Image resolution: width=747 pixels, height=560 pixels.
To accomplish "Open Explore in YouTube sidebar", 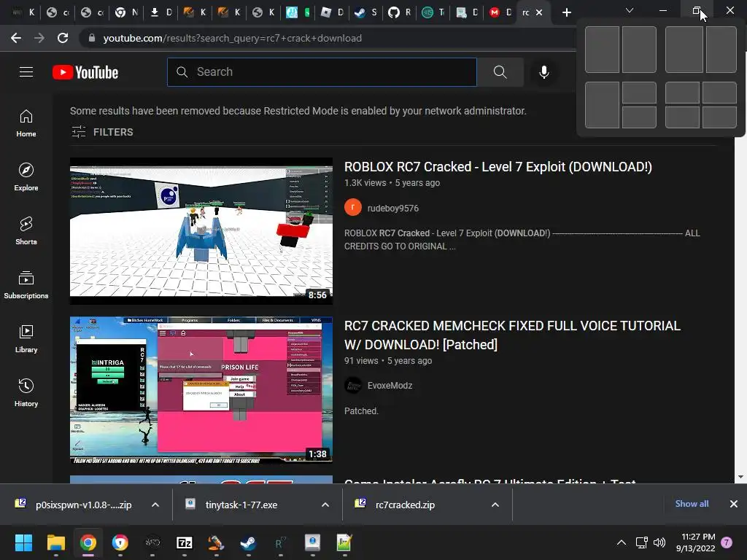I will coord(26,177).
